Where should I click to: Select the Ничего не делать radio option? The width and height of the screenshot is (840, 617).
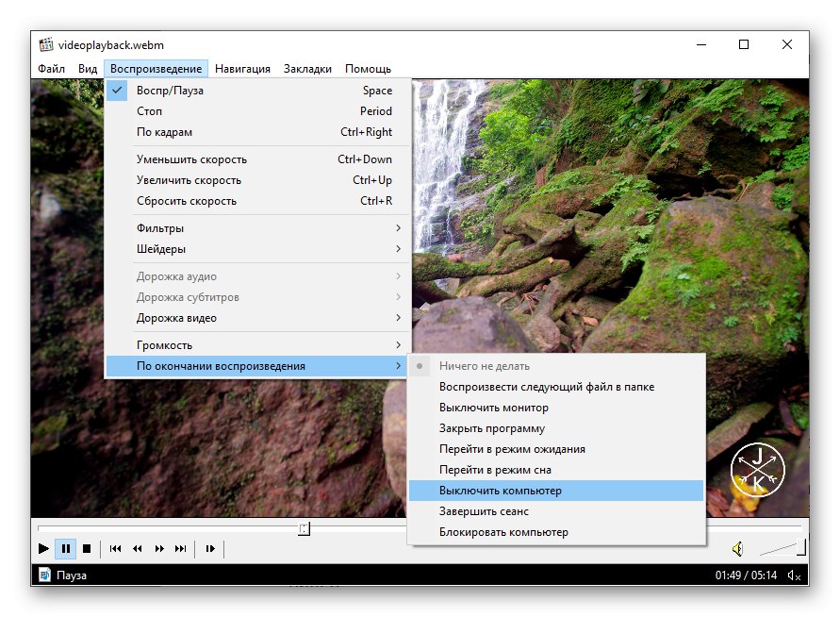(x=556, y=366)
